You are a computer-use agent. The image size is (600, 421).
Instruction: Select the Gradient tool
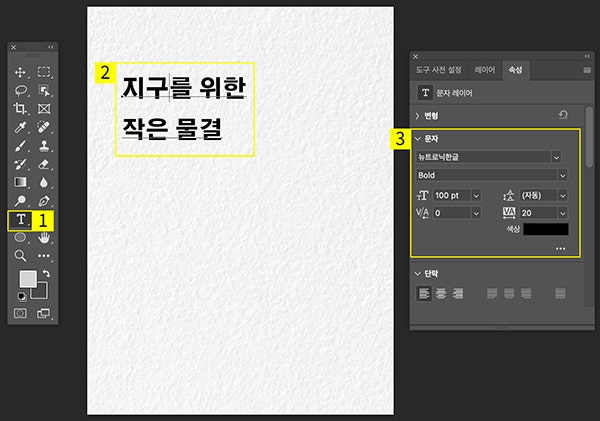(20, 182)
